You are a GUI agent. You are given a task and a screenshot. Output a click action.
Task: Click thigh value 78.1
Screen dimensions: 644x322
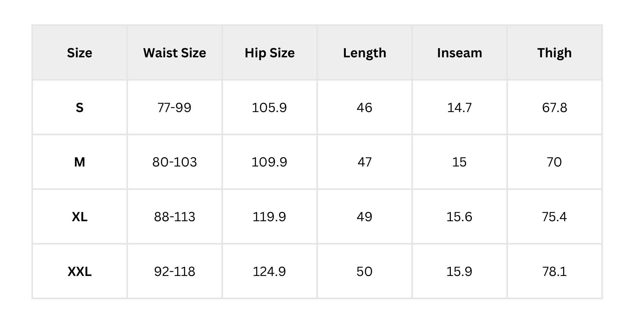[554, 271]
